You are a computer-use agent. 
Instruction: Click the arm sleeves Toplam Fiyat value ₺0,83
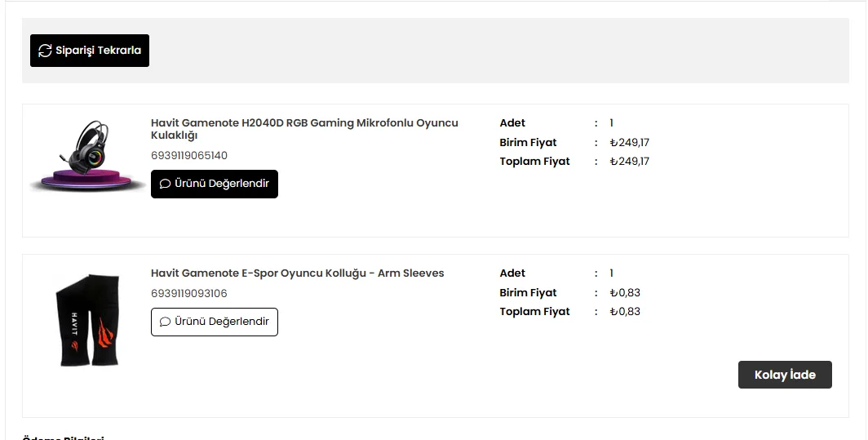(625, 312)
